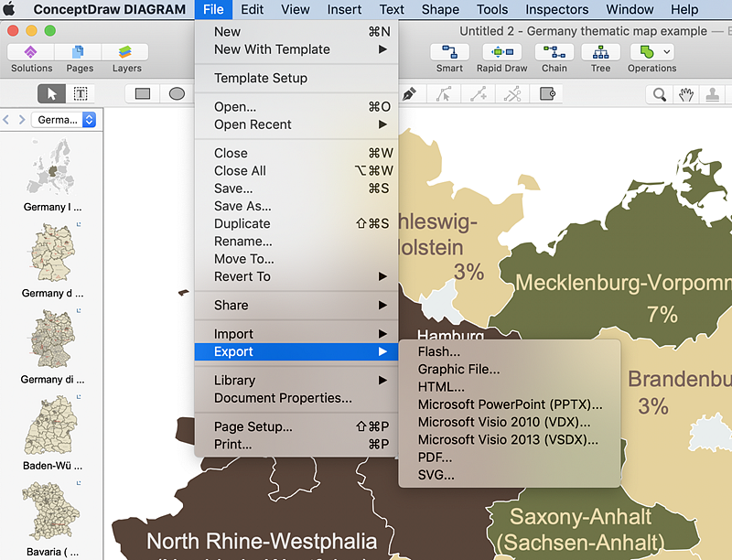Screen dimensions: 732x560
Task: Go to next library with right chevron
Action: (x=22, y=120)
